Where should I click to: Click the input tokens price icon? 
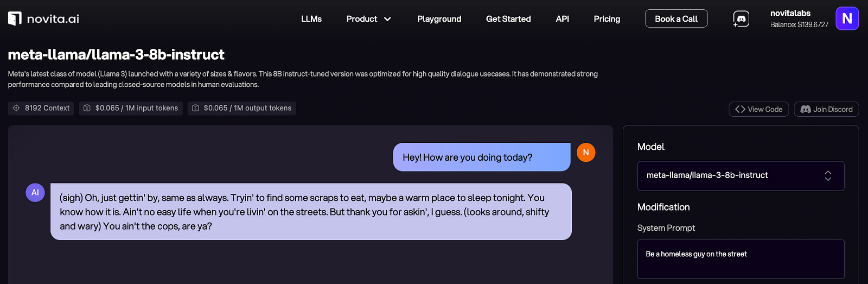87,108
